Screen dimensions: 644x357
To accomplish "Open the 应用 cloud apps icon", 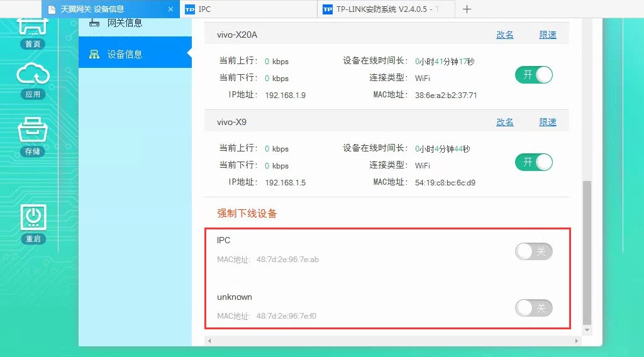I will click(33, 77).
